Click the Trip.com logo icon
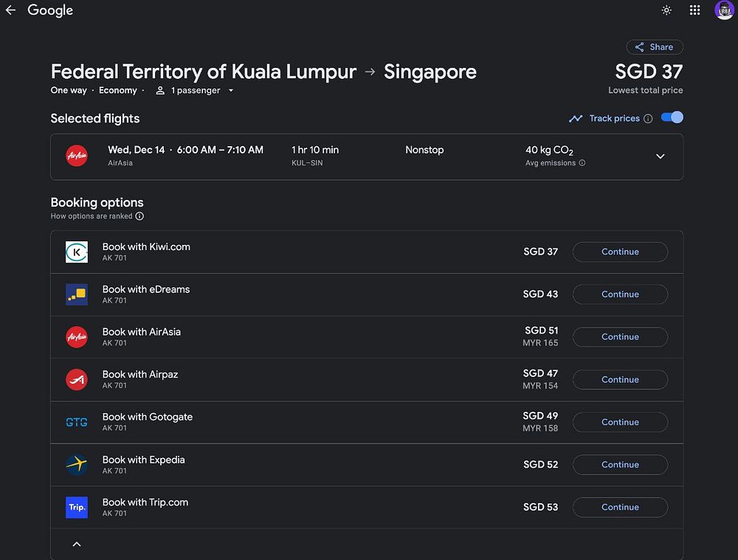This screenshot has height=560, width=738. point(77,508)
